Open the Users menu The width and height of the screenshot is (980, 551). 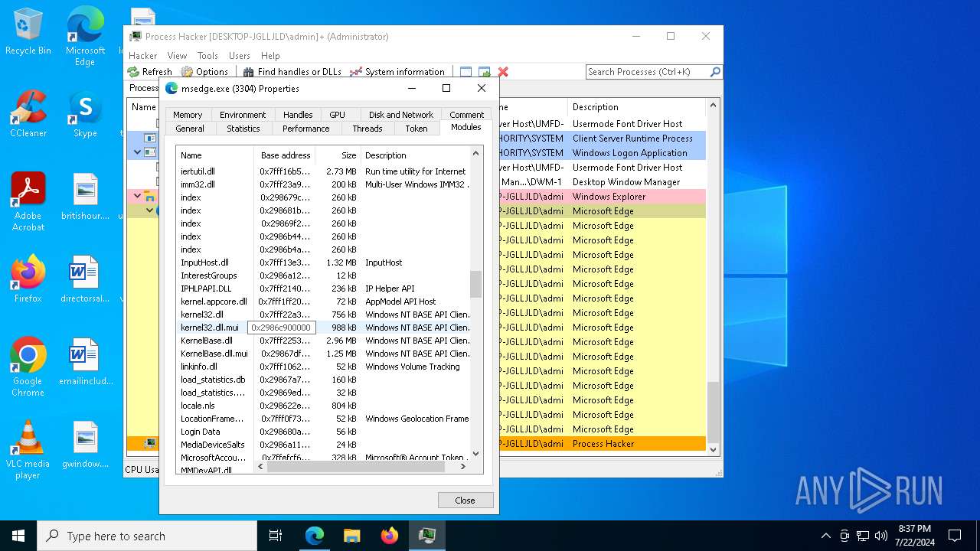(240, 56)
